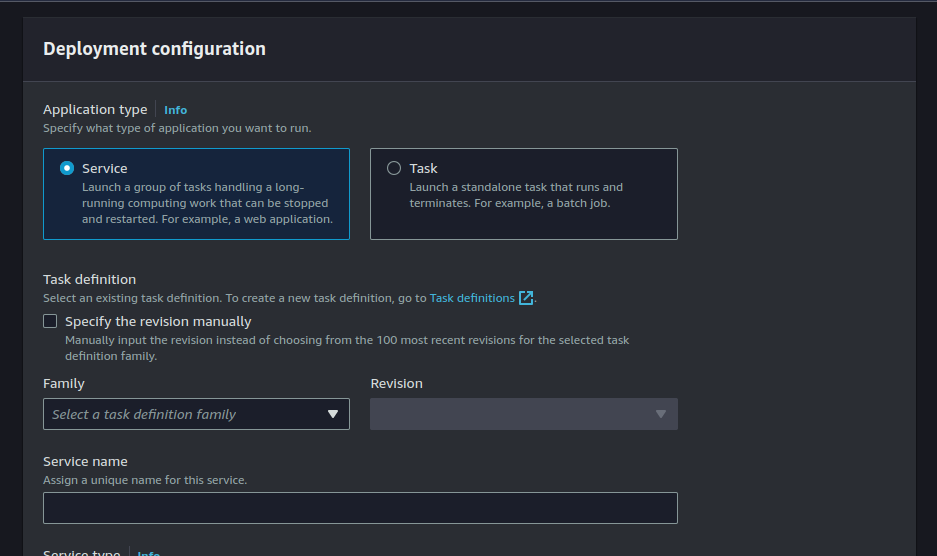Click the Family field label
Viewport: 937px width, 556px height.
pyautogui.click(x=64, y=383)
